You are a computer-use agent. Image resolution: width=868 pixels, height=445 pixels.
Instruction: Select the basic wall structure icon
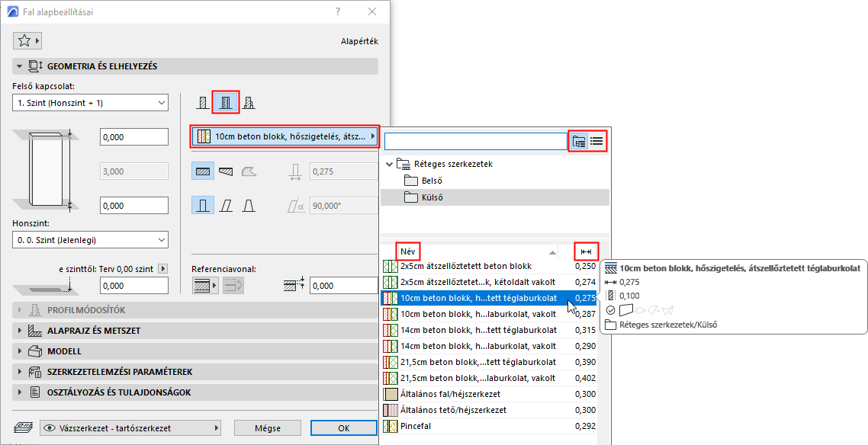203,102
